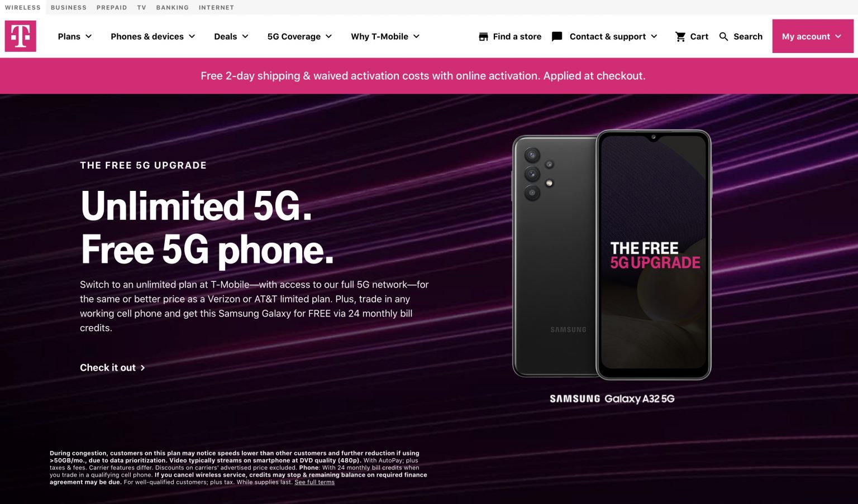858x504 pixels.
Task: Click the See full terms link
Action: pyautogui.click(x=314, y=482)
